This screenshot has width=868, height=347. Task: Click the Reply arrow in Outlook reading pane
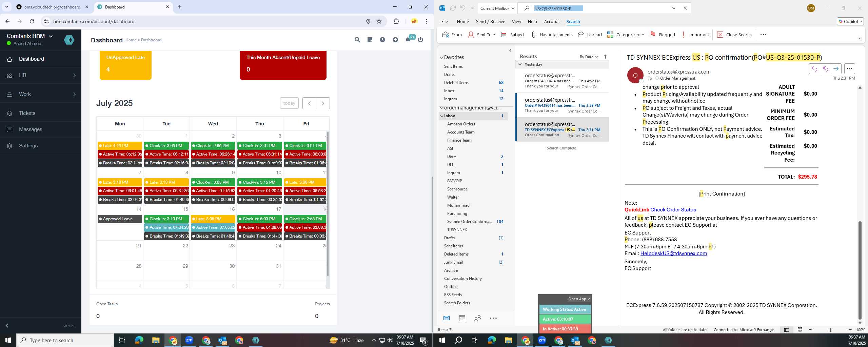[x=814, y=69]
